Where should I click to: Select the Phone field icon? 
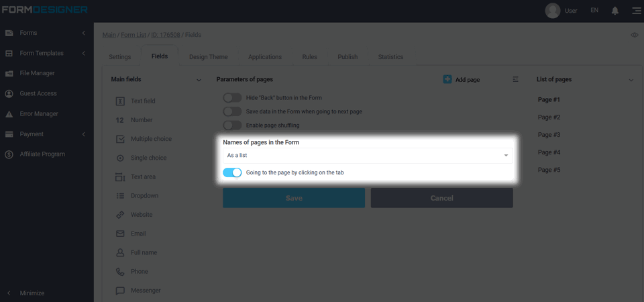[120, 272]
